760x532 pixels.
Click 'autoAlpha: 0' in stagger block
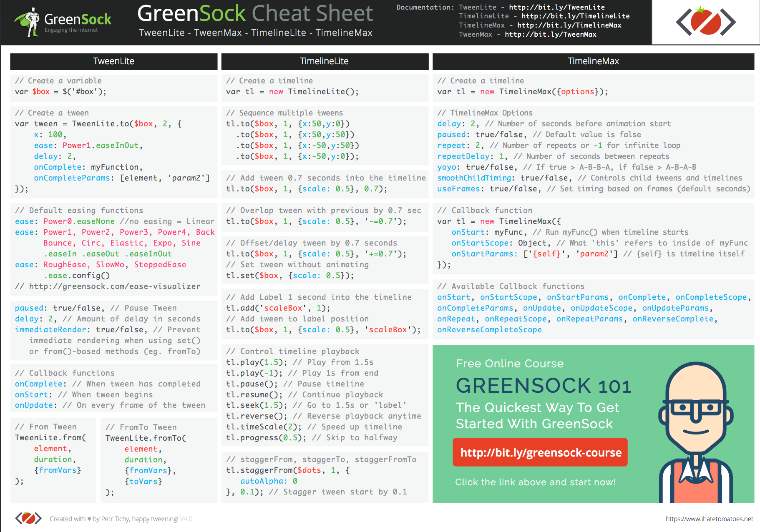[269, 481]
